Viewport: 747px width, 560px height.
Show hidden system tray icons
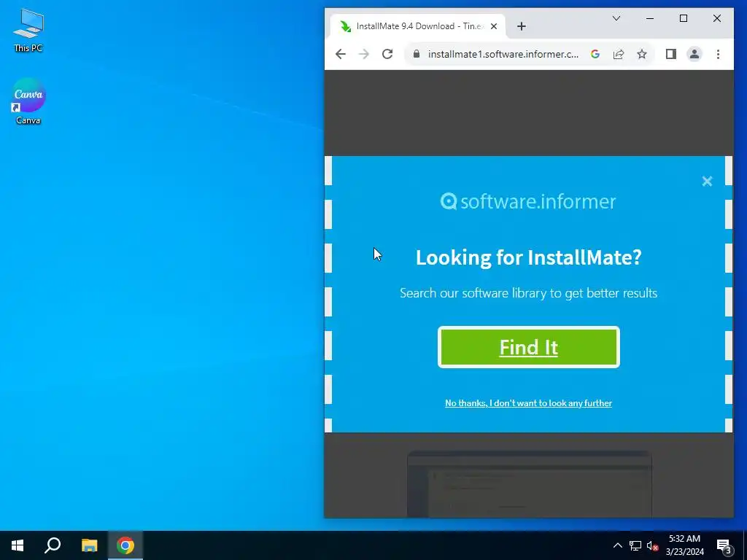(x=617, y=545)
